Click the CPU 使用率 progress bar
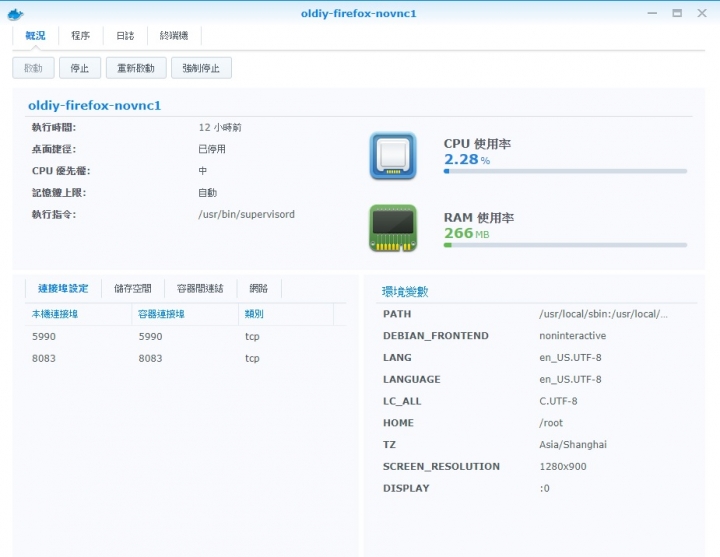 (567, 171)
